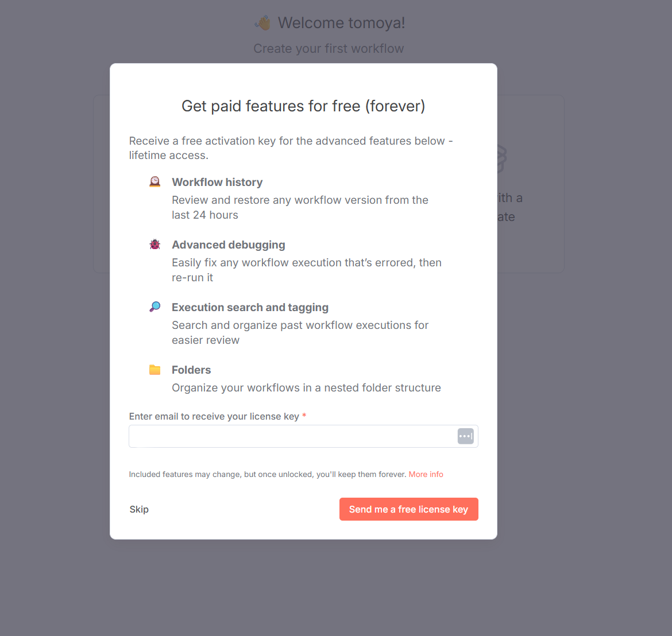Click the yellow Folders icon
Image resolution: width=672 pixels, height=636 pixels.
coord(155,370)
